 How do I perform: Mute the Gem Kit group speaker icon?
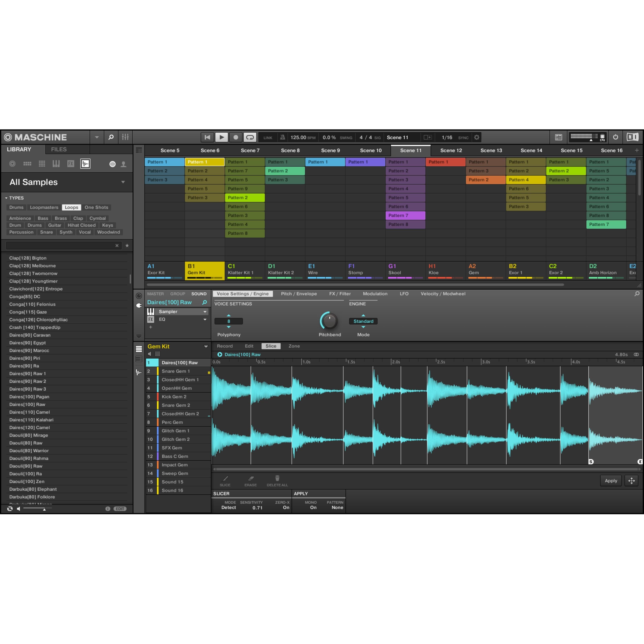coord(149,354)
